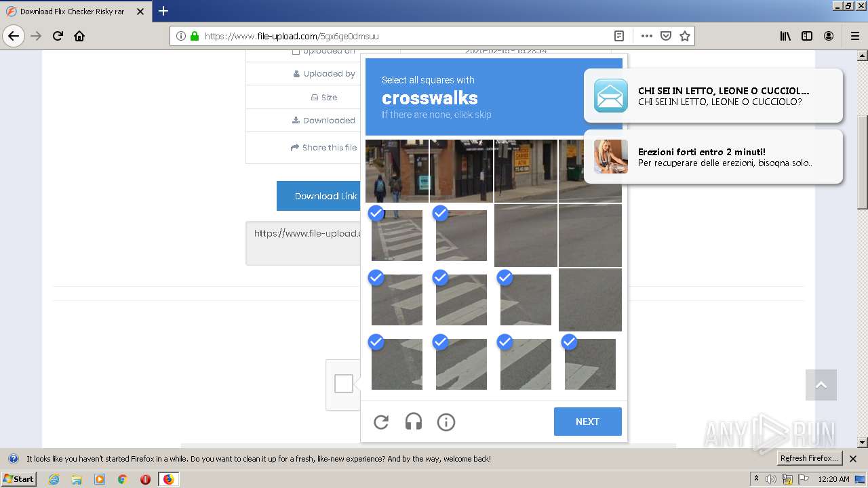Open Chrome from the taskbar
This screenshot has height=488, width=868.
tap(122, 479)
